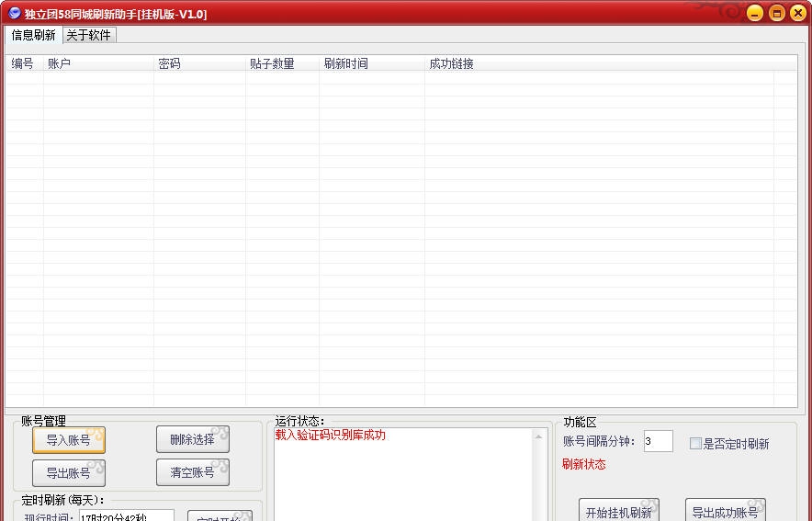The width and height of the screenshot is (812, 521).
Task: Click the 运行状态 log scroll-up arrow
Action: point(538,436)
